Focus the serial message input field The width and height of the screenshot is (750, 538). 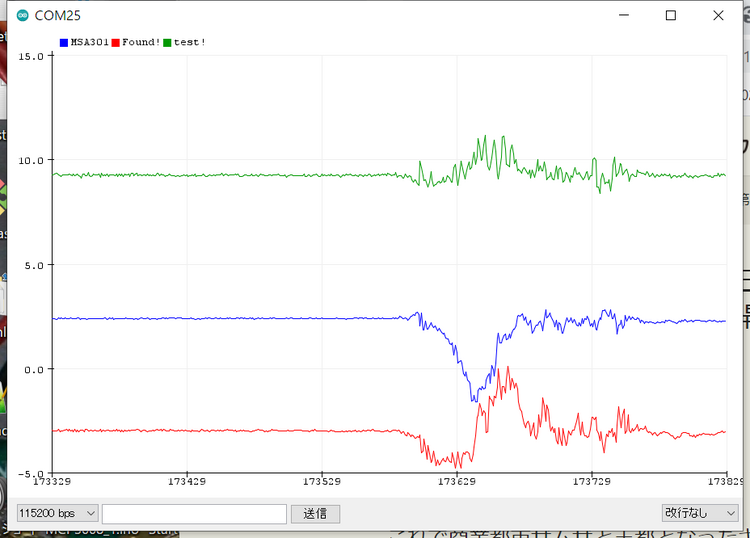point(194,513)
